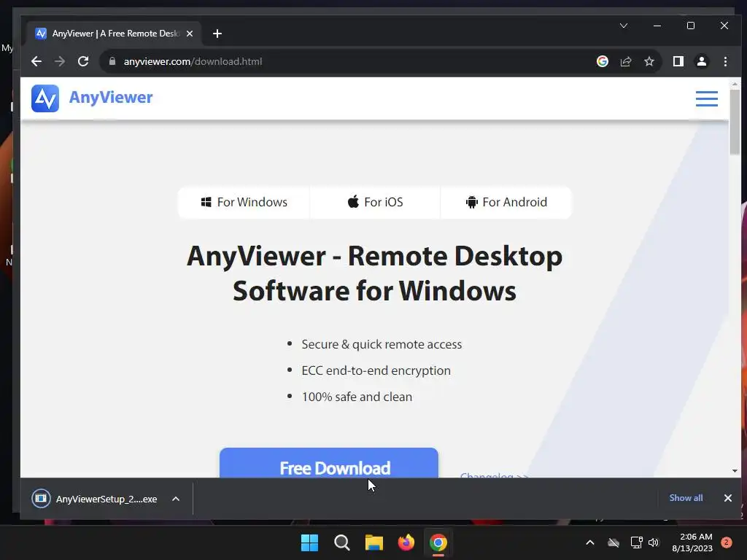This screenshot has width=747, height=560.
Task: Click the forward navigation arrow
Action: point(60,61)
